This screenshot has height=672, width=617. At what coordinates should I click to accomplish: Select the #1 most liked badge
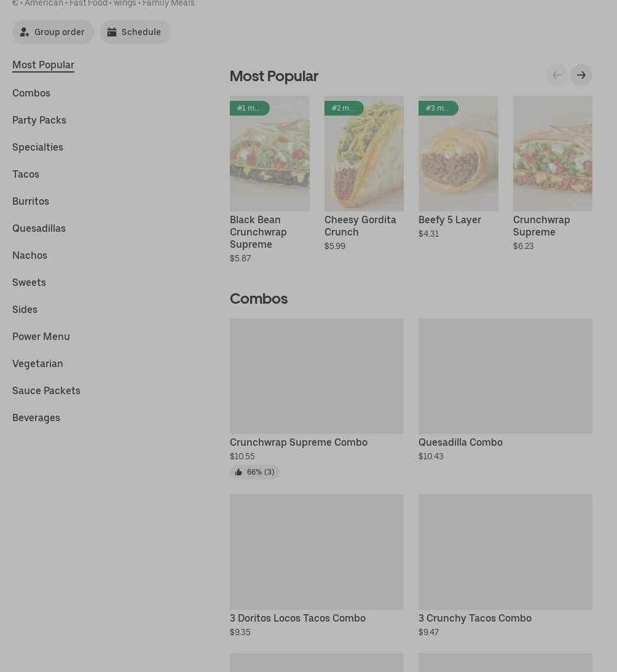tap(249, 108)
